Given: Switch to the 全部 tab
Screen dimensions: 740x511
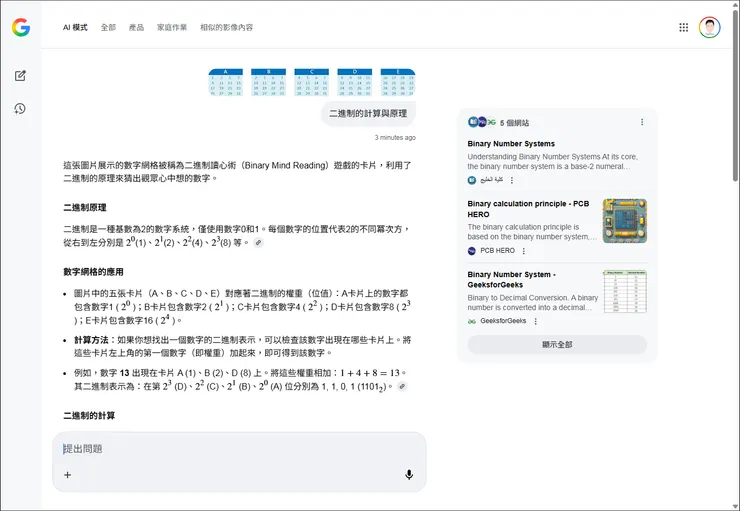Looking at the screenshot, I should (x=108, y=27).
